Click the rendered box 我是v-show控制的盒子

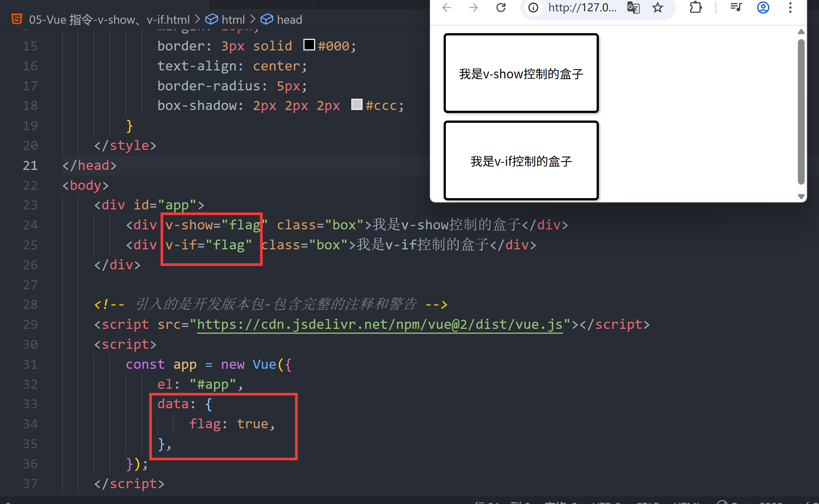pos(521,73)
